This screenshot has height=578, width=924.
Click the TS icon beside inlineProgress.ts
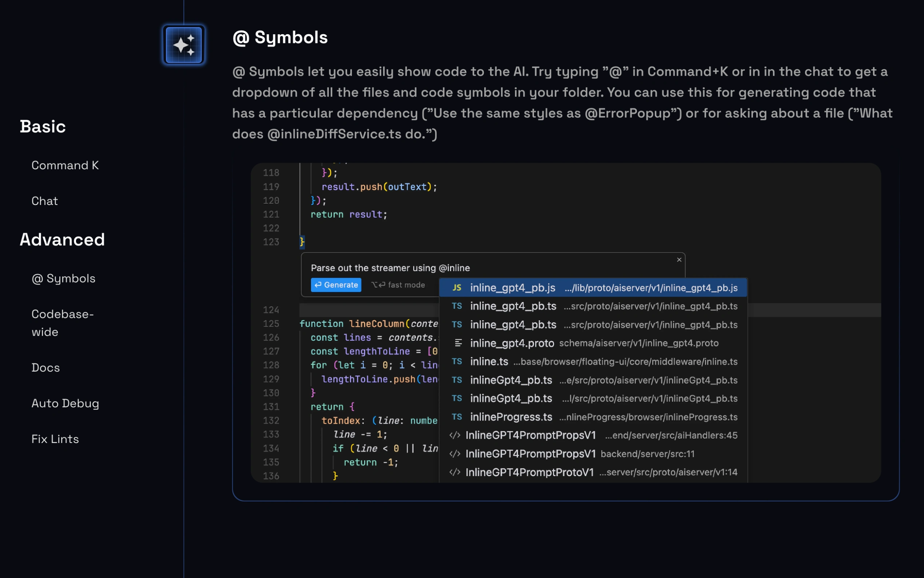point(457,417)
